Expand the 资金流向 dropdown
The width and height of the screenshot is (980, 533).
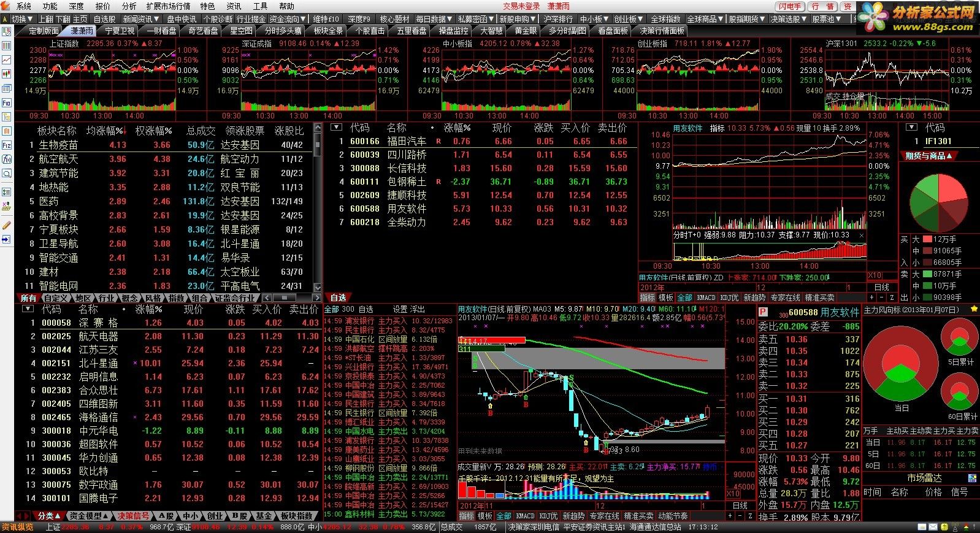pos(287,19)
